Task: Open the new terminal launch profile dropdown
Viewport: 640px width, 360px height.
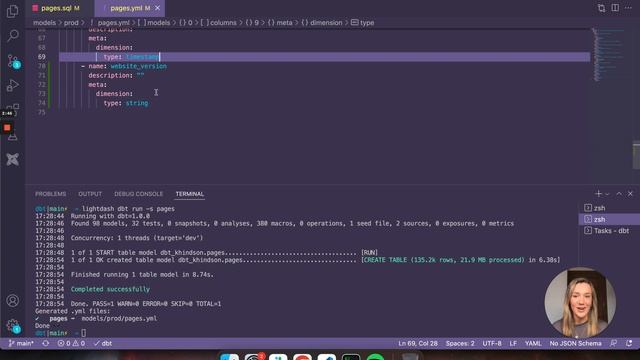Action: coord(607,194)
